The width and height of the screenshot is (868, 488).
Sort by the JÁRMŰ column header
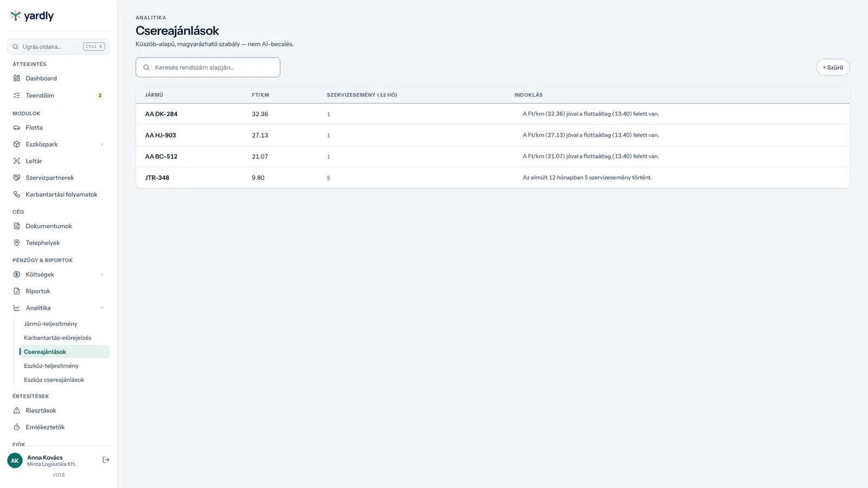[x=154, y=95]
